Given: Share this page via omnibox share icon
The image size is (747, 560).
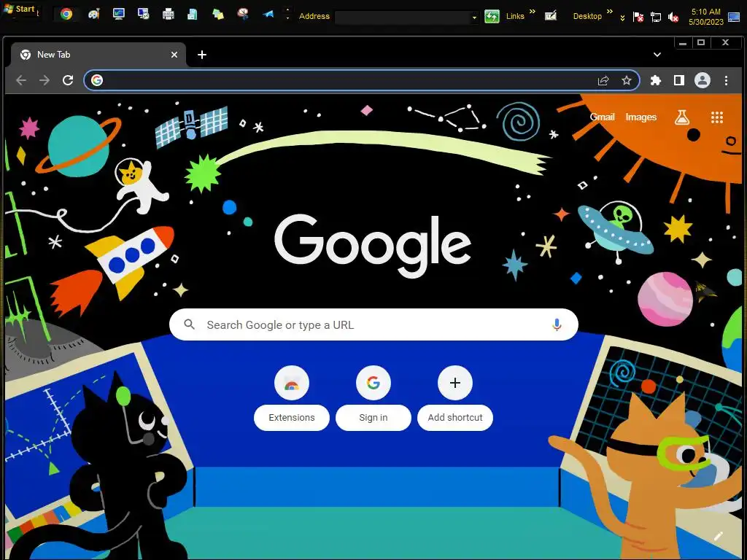Looking at the screenshot, I should click(603, 80).
